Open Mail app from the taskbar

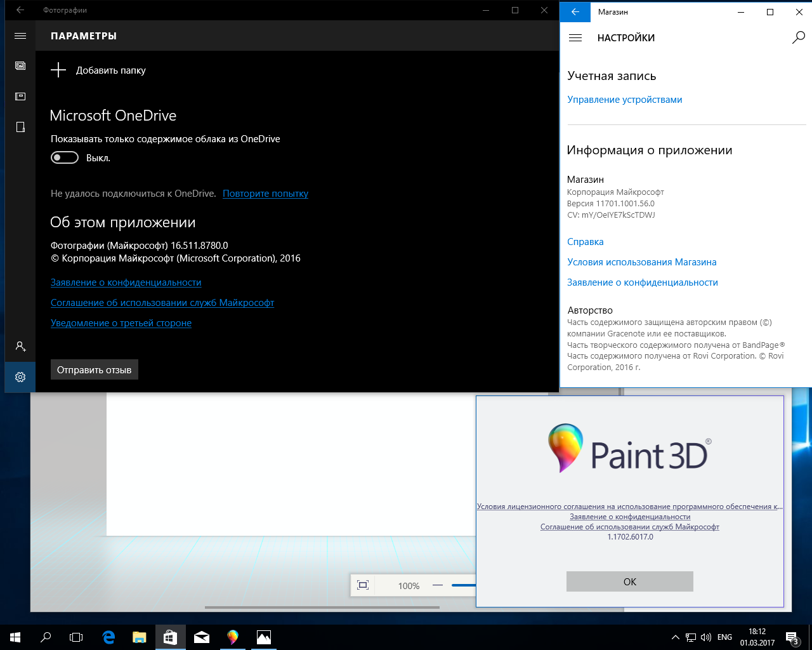pos(202,637)
